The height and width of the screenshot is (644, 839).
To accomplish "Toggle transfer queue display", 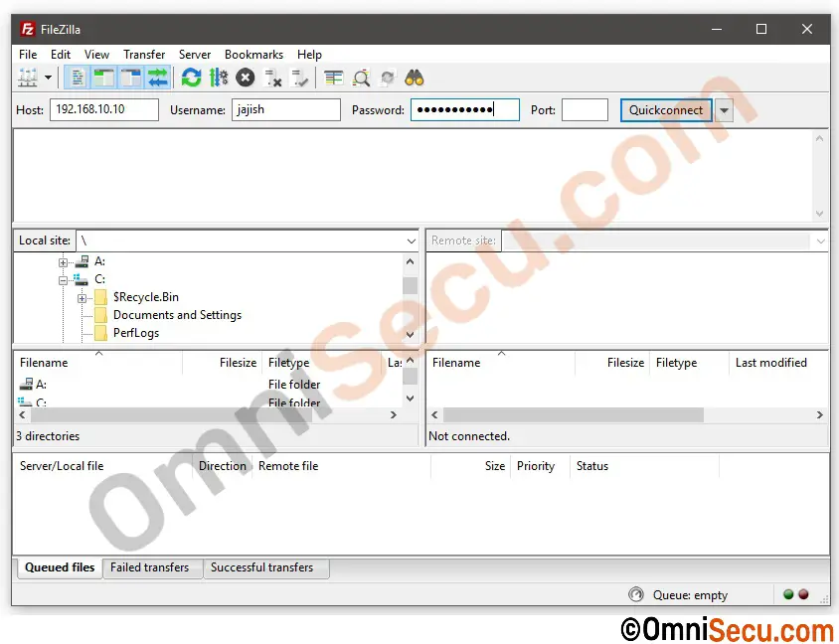I will coord(157,79).
